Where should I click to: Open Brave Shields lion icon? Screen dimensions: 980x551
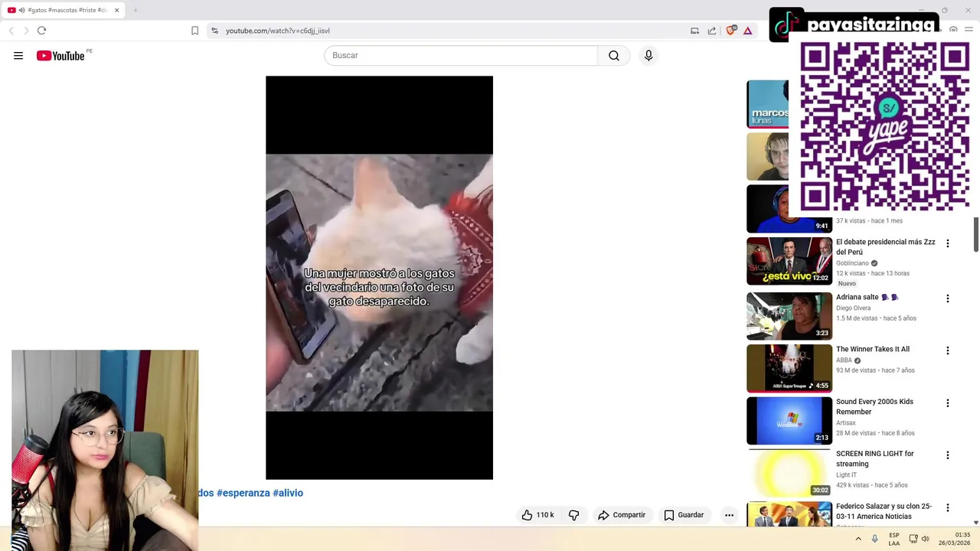(x=731, y=31)
